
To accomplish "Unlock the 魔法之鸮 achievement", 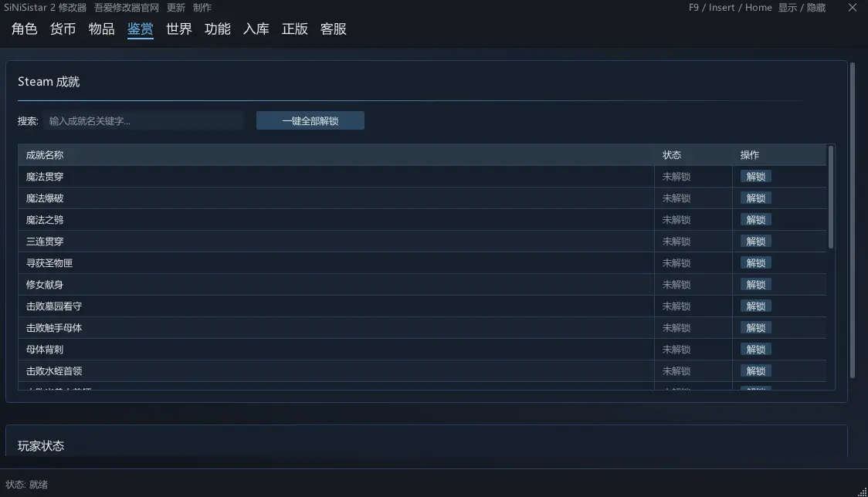I will 755,220.
